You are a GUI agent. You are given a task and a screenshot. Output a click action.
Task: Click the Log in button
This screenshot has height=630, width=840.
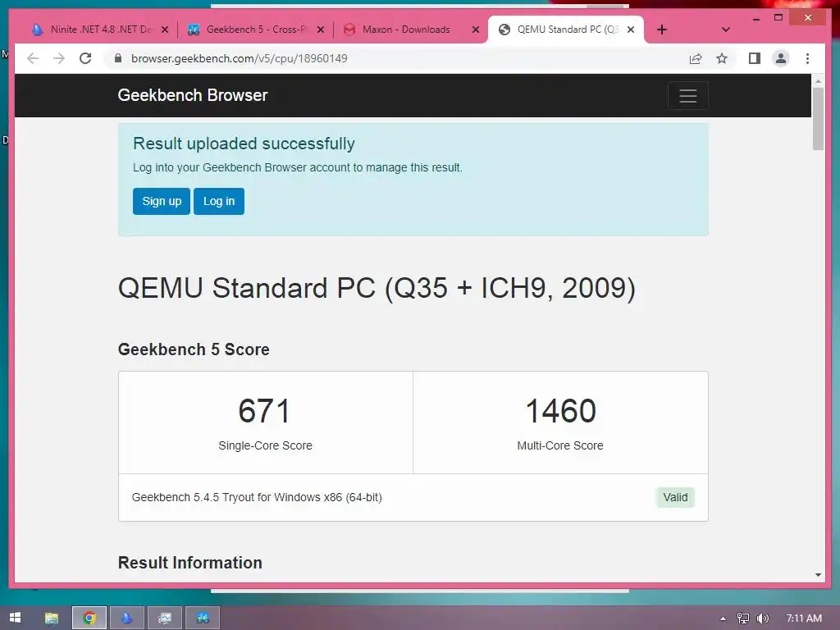click(x=218, y=202)
